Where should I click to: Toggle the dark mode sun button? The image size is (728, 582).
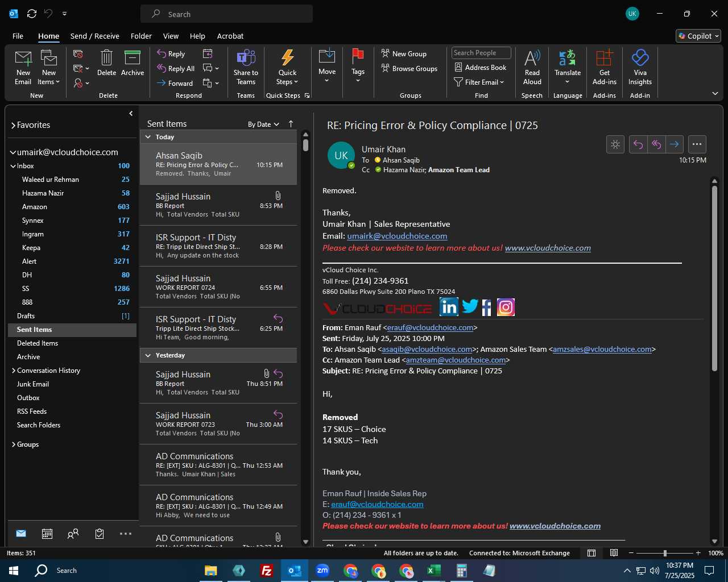(615, 144)
